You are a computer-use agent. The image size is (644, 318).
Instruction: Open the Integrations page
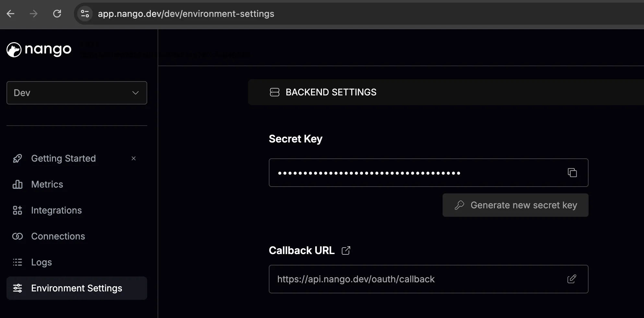(x=56, y=210)
